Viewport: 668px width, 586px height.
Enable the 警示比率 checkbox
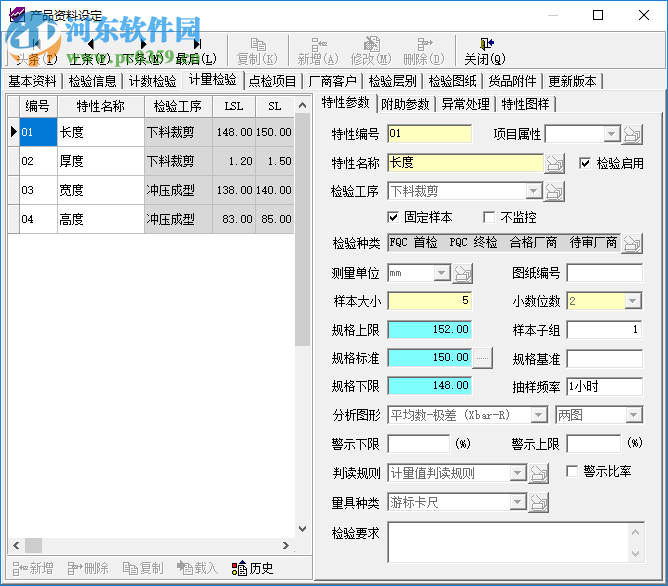(x=572, y=471)
